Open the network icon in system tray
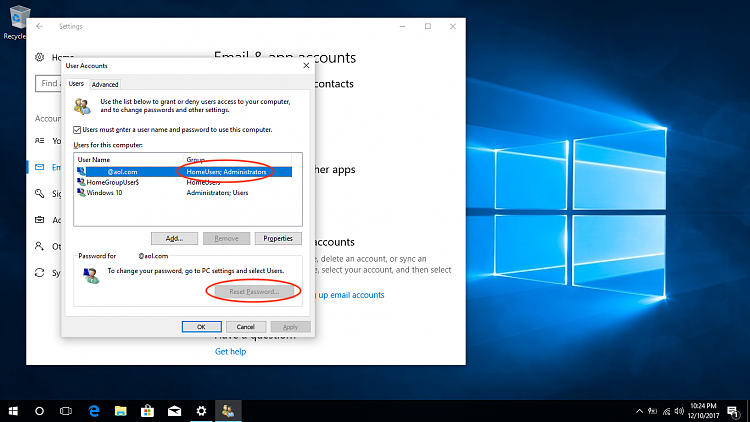The width and height of the screenshot is (750, 422). pyautogui.click(x=666, y=411)
